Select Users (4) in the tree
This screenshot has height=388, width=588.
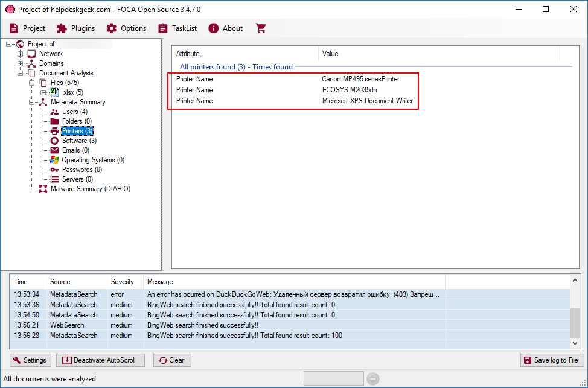[x=75, y=112]
